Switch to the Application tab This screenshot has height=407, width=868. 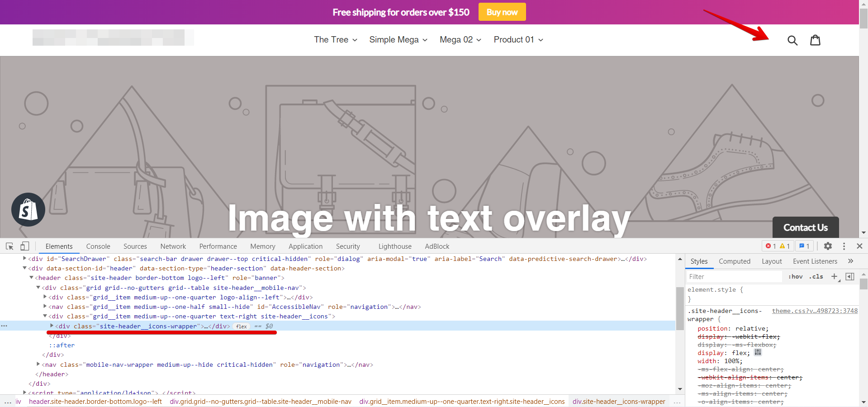click(305, 246)
